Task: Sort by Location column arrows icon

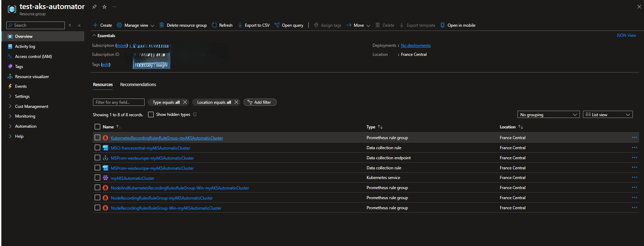Action: 521,127
